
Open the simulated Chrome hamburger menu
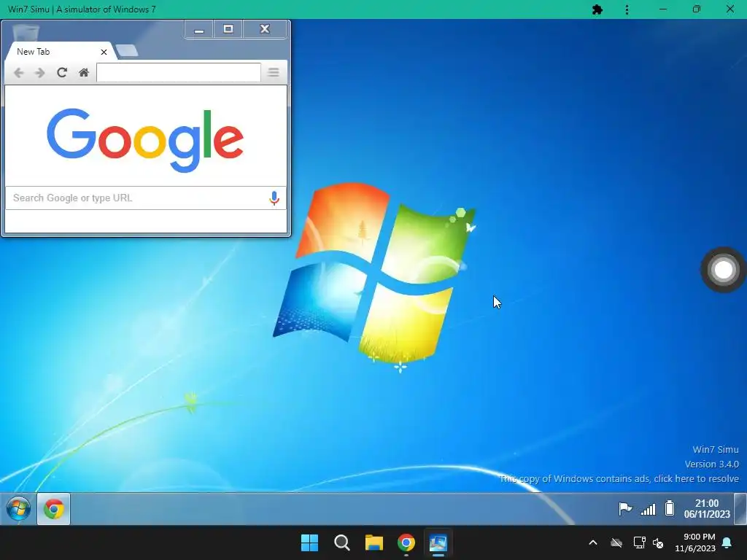(x=274, y=72)
